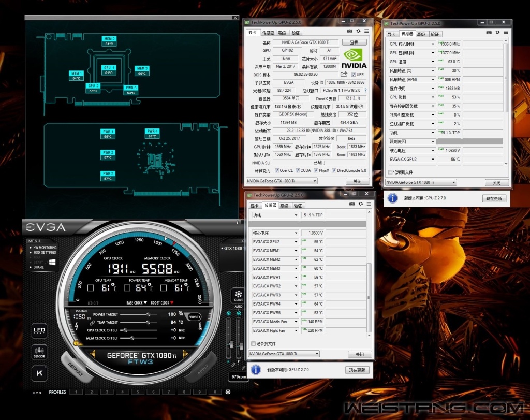Open EVGA settings gear next to profiles

(x=228, y=392)
